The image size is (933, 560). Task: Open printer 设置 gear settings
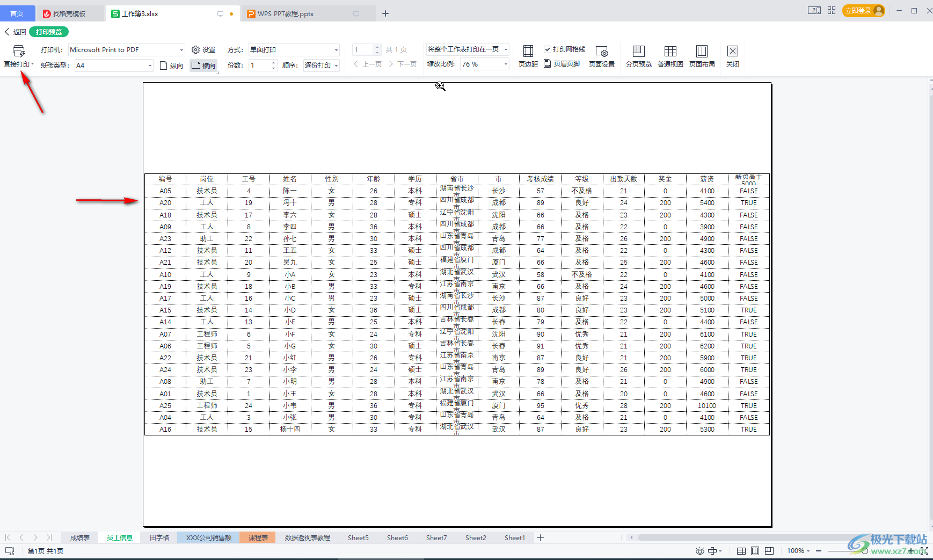203,49
